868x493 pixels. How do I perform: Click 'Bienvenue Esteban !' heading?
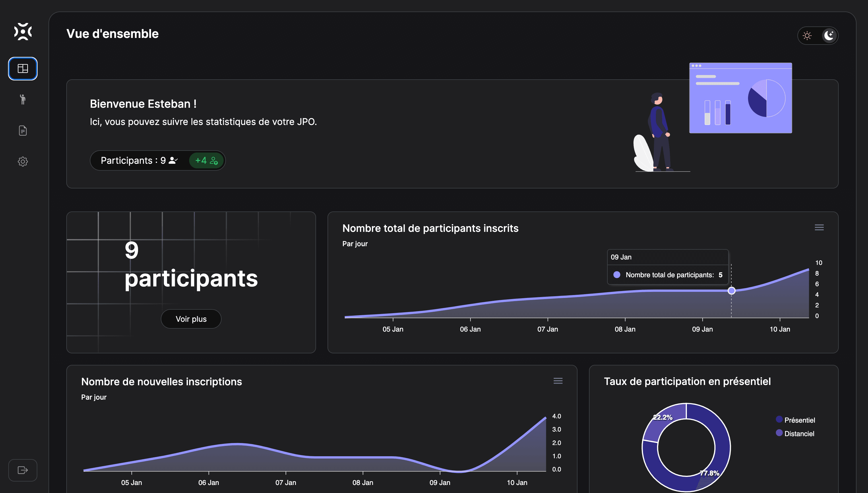pyautogui.click(x=143, y=104)
